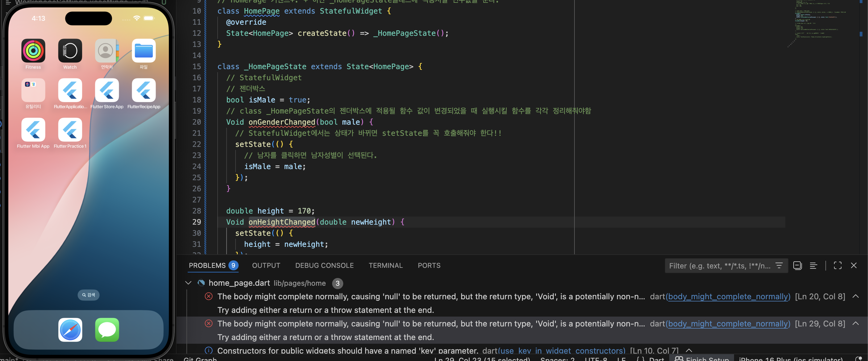The image size is (868, 361).
Task: Open Safari from the simulator dock
Action: pyautogui.click(x=70, y=330)
